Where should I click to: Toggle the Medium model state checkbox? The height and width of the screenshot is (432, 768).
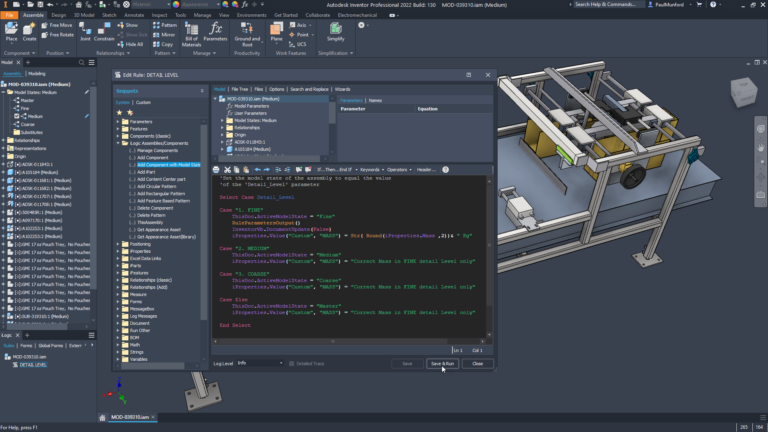pos(17,116)
